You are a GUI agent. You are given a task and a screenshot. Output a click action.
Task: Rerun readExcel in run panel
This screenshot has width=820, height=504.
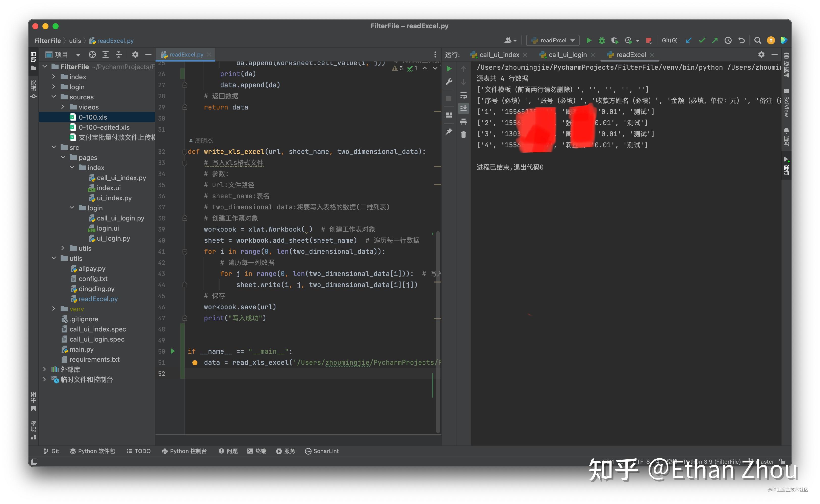(449, 69)
